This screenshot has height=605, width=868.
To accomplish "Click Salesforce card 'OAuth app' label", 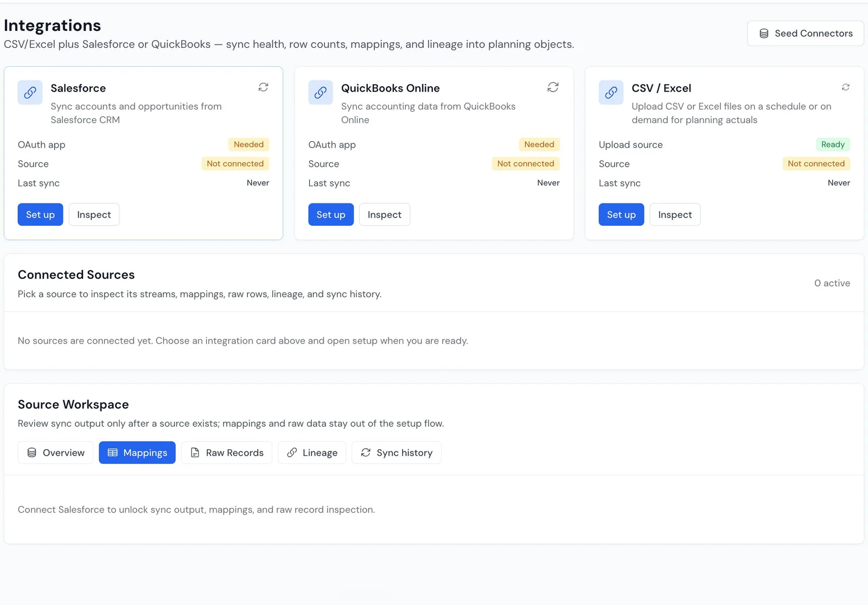I will click(x=42, y=145).
